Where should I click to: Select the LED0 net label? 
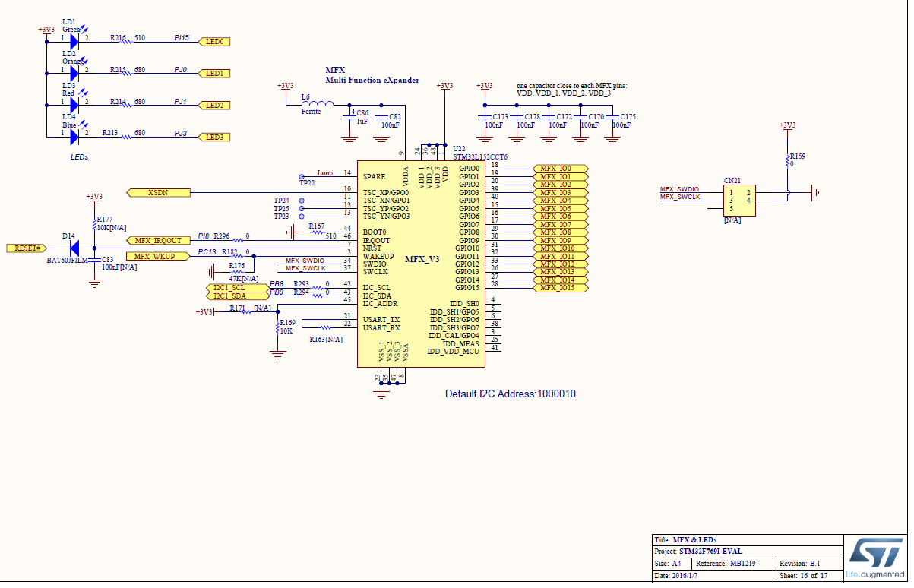[x=215, y=41]
